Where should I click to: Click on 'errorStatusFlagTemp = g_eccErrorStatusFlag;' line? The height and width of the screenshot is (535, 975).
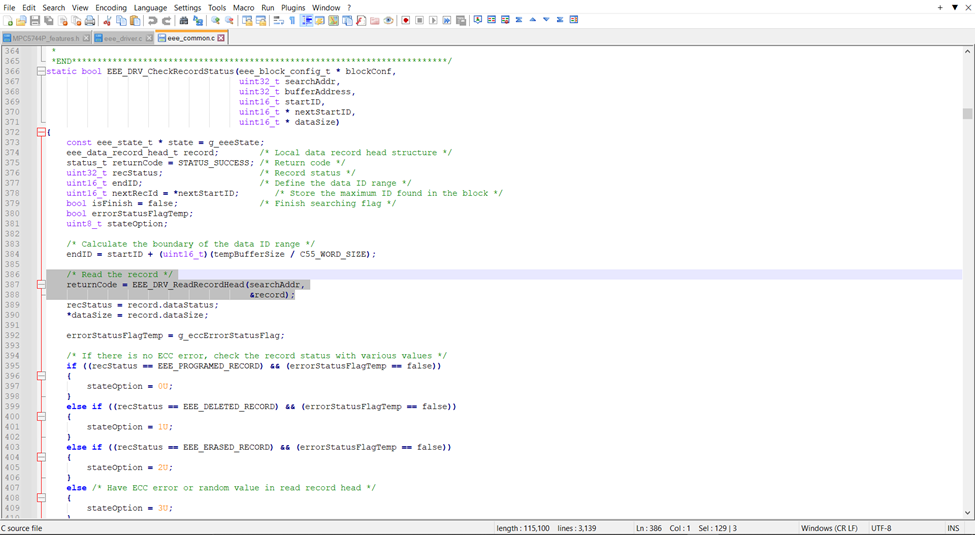(x=175, y=335)
